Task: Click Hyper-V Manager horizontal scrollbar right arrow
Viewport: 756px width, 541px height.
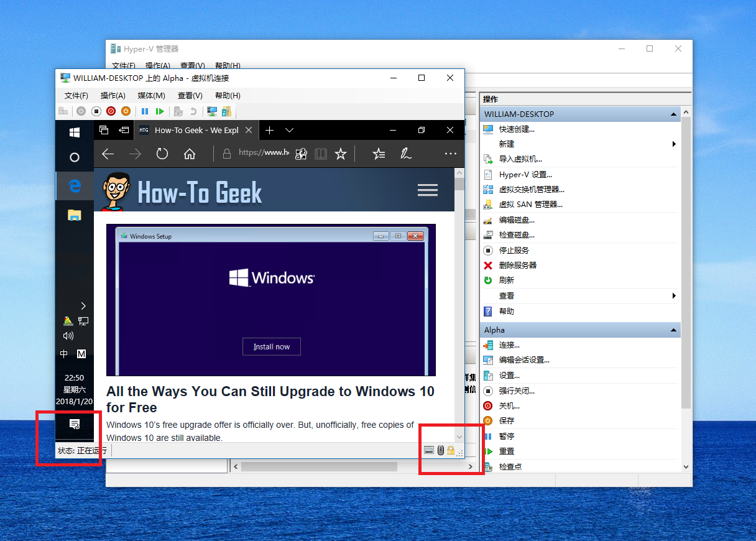Action: (471, 466)
